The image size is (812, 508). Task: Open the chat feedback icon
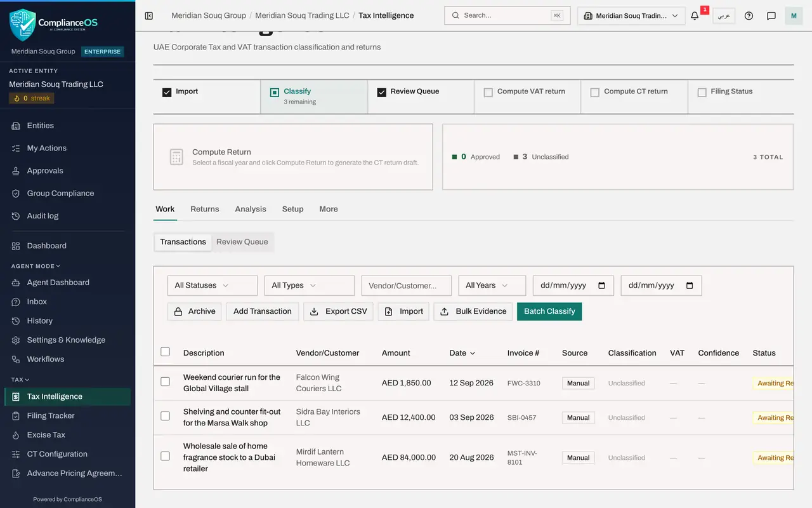(x=771, y=16)
